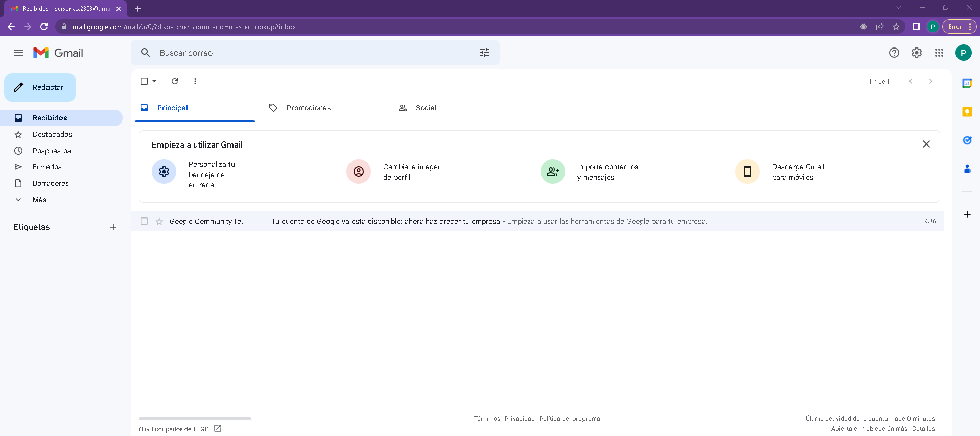Open the Google apps grid
Image resolution: width=980 pixels, height=436 pixels.
(x=939, y=53)
